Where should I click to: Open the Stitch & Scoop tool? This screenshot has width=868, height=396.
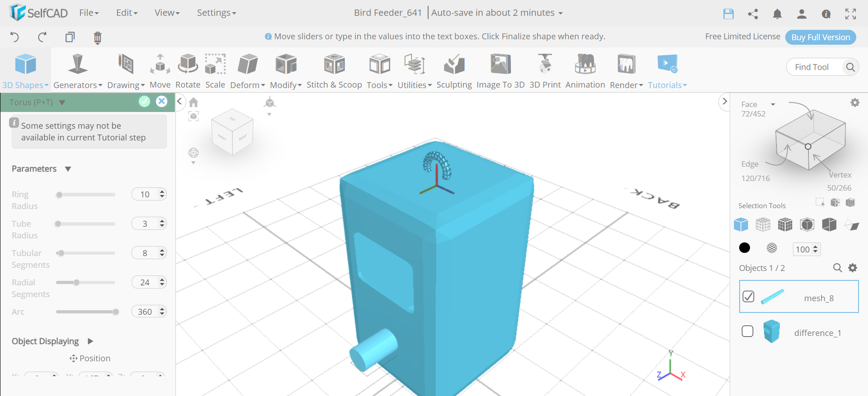[x=334, y=71]
